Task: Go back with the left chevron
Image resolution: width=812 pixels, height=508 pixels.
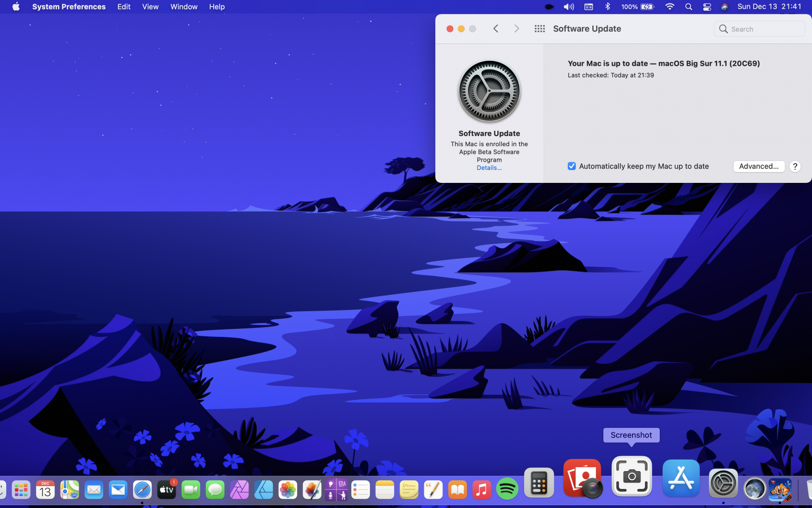Action: (496, 29)
